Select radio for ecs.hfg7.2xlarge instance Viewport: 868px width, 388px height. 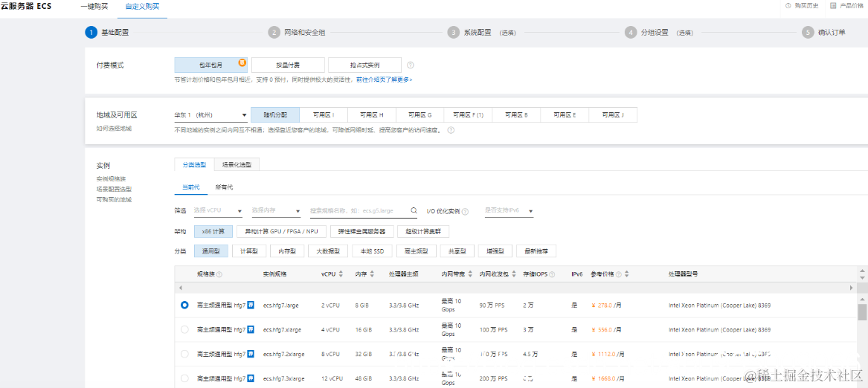click(x=184, y=354)
